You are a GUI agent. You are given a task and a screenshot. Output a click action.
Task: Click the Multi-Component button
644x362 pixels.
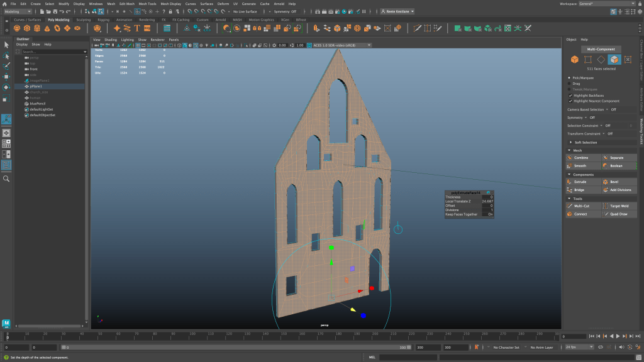tap(601, 49)
